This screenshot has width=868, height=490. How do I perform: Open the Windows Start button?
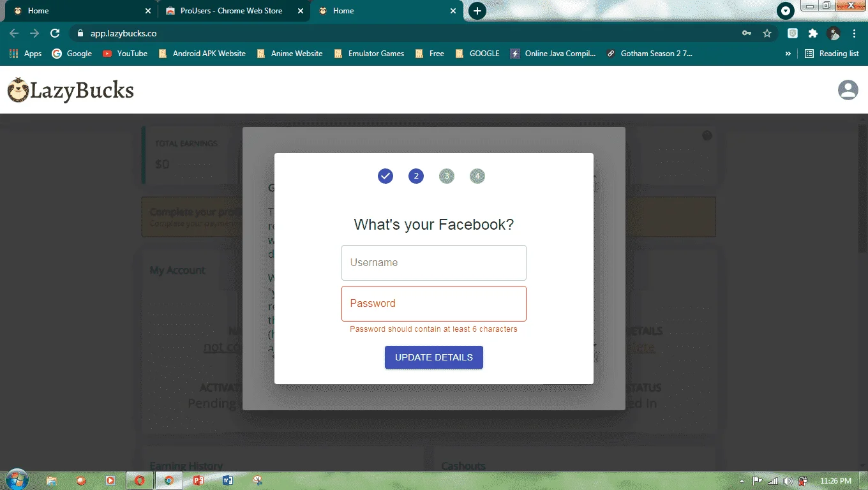click(17, 480)
